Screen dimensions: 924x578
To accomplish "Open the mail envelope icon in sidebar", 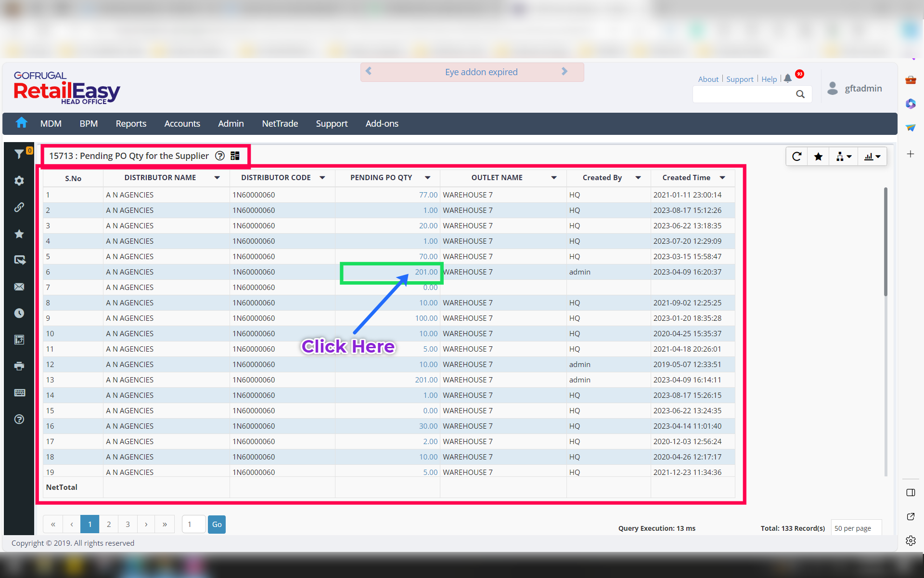I will click(x=19, y=287).
